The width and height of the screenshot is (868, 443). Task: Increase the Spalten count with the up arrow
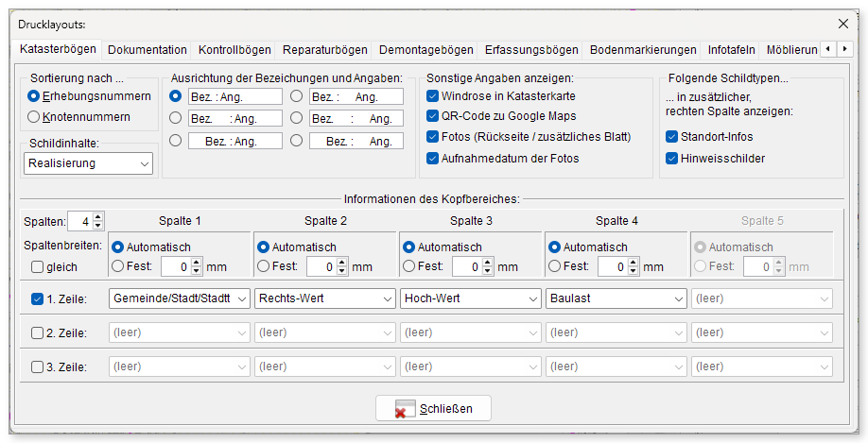(98, 217)
